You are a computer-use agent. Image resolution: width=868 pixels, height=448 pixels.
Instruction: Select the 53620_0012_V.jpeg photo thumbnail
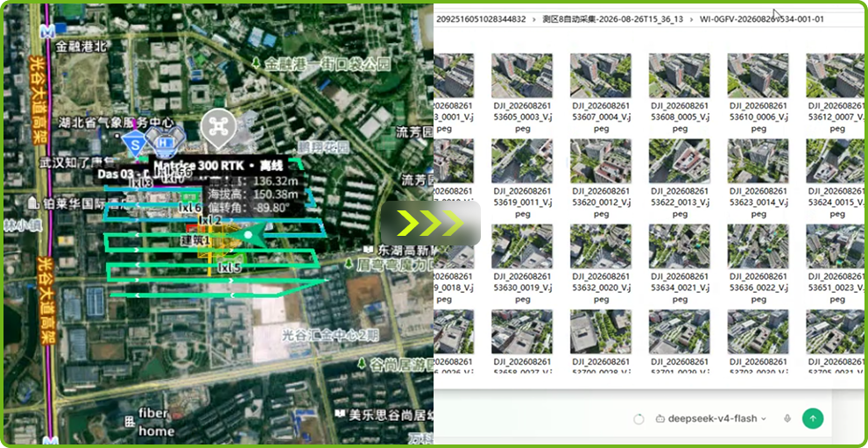601,160
